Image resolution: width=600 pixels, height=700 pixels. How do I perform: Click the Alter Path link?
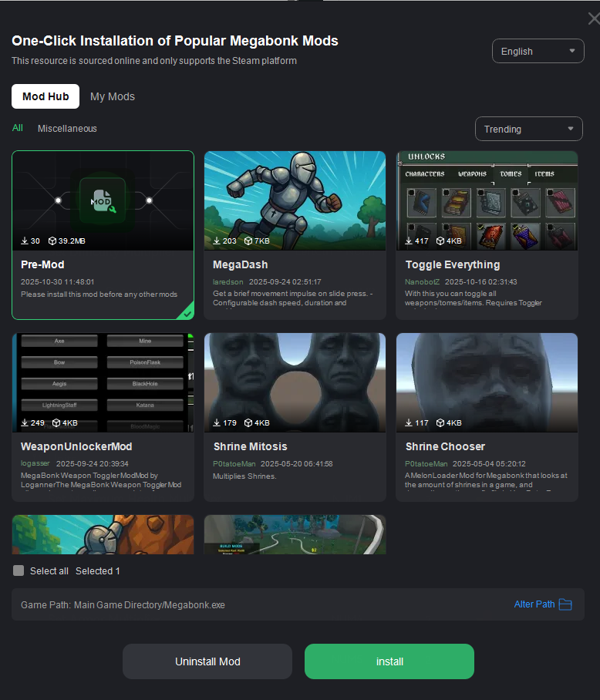534,604
